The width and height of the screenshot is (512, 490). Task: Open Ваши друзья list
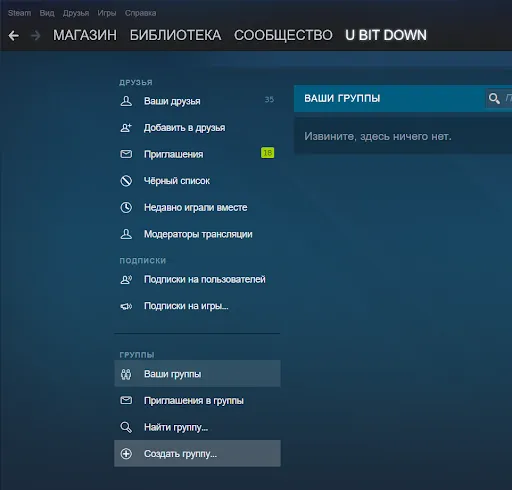(x=197, y=101)
